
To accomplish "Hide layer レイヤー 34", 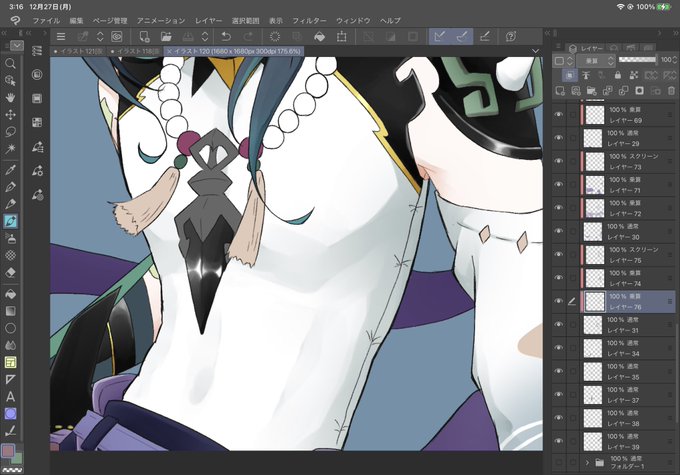I will coord(559,348).
